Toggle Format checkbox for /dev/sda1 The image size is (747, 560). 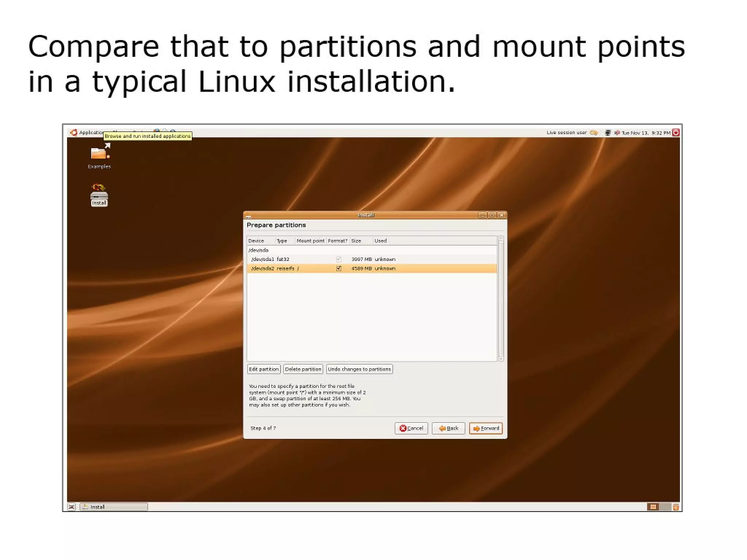(x=338, y=259)
